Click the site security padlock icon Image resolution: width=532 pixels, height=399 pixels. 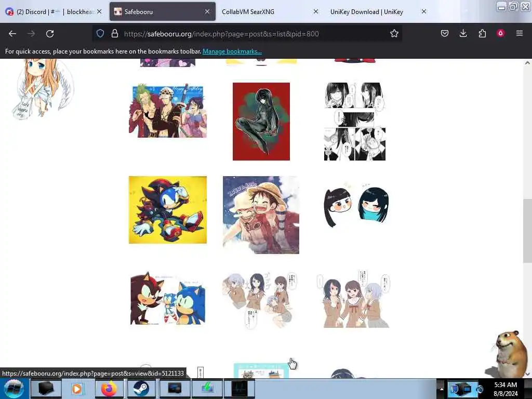(115, 33)
